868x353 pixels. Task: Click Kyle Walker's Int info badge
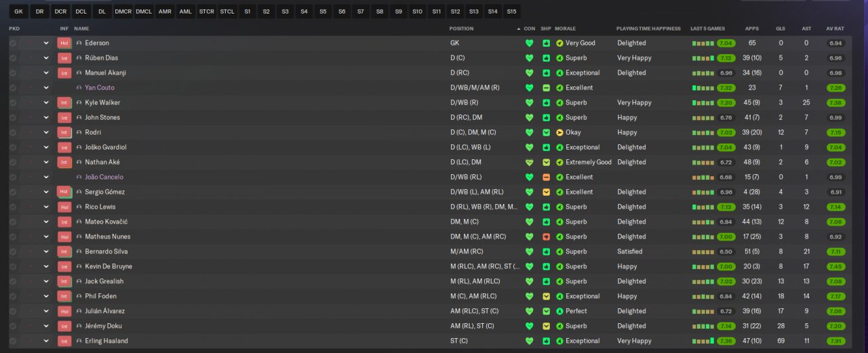pyautogui.click(x=64, y=102)
